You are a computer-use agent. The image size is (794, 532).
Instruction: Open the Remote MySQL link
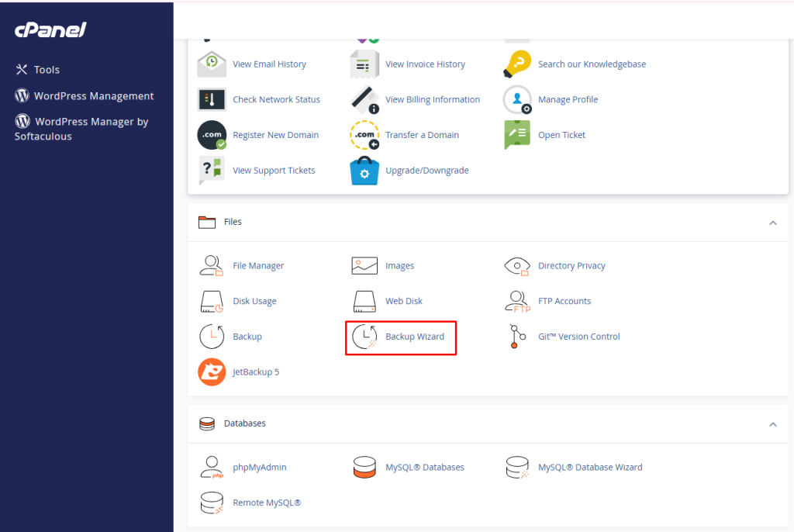pyautogui.click(x=267, y=503)
